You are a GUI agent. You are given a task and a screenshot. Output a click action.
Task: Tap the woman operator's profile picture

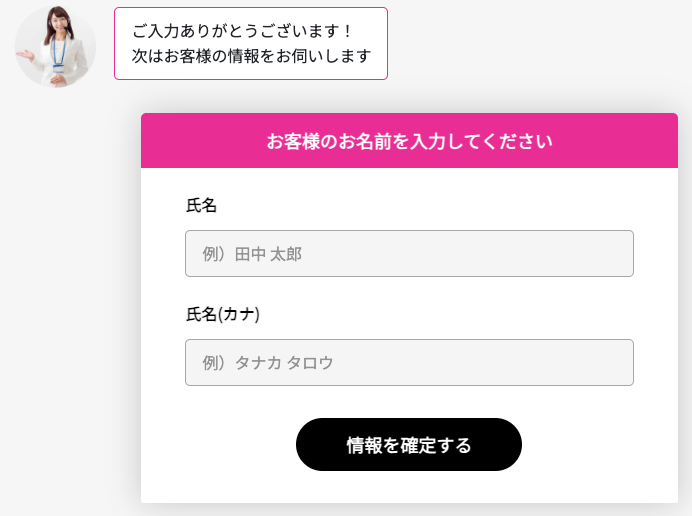55,46
